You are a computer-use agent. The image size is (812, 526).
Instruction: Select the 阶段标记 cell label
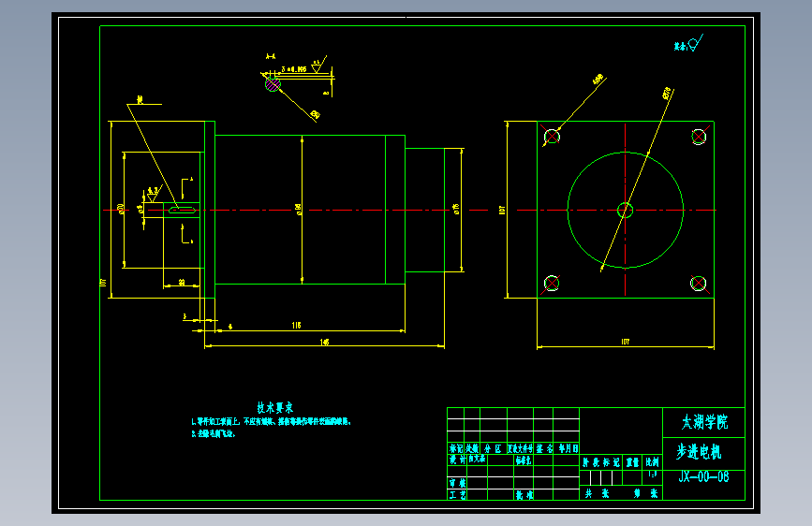pyautogui.click(x=601, y=462)
